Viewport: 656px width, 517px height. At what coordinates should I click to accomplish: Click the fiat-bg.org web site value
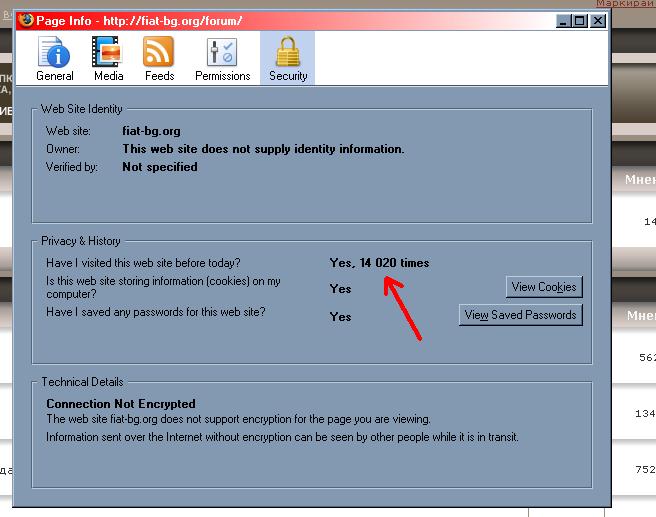pos(150,131)
